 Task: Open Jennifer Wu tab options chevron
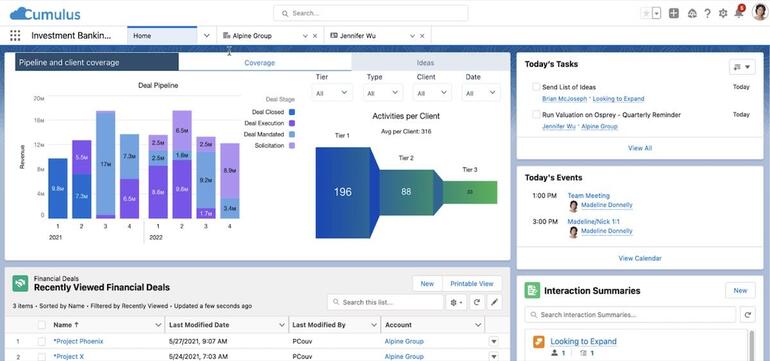coord(412,36)
